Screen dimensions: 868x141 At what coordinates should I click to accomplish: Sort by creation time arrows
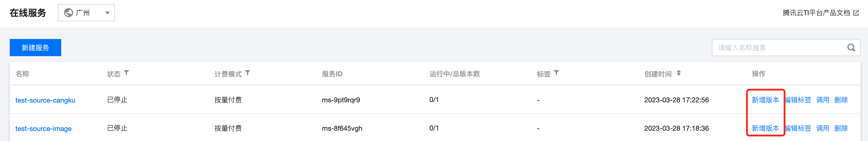pos(679,73)
